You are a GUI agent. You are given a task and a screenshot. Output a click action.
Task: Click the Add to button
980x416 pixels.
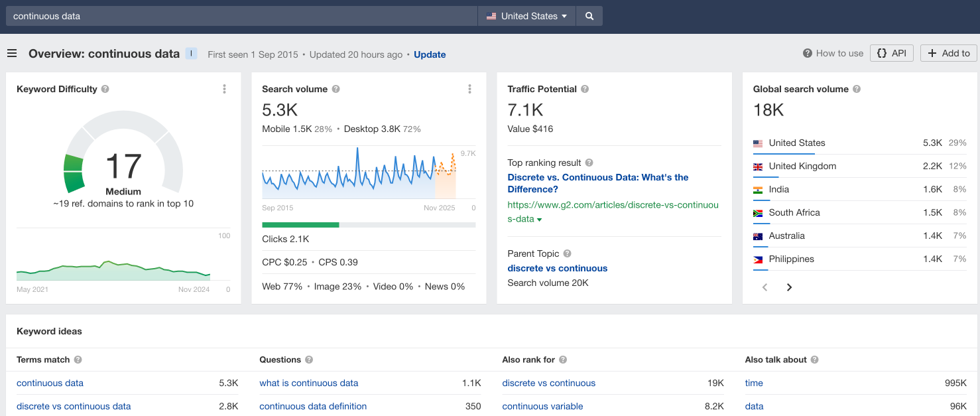[x=949, y=53]
